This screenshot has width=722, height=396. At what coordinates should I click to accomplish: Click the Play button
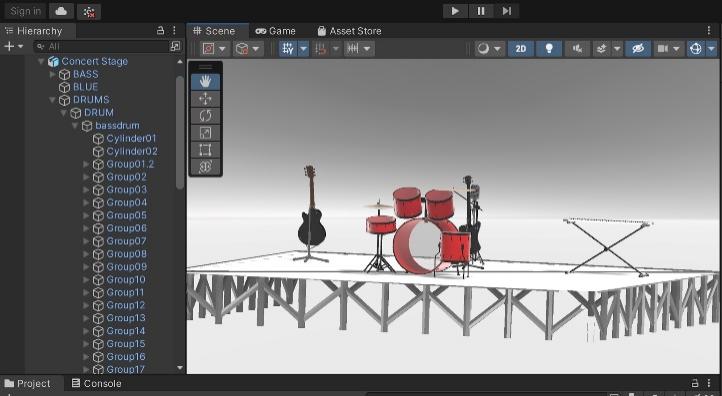455,11
